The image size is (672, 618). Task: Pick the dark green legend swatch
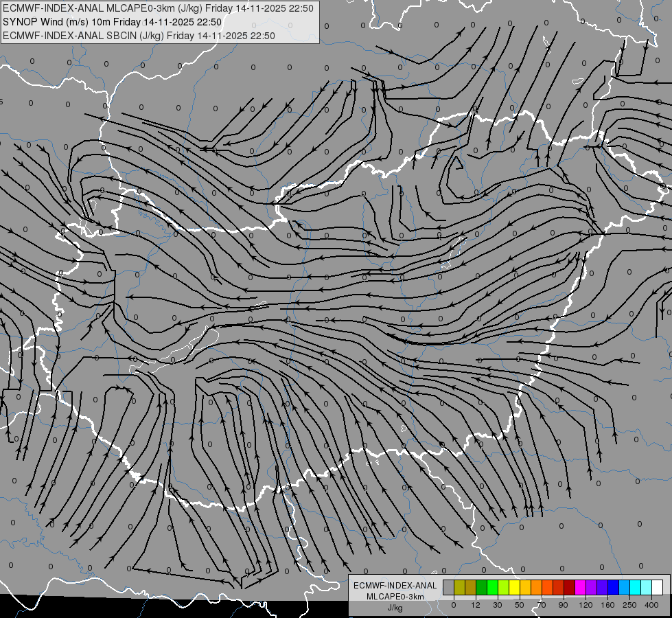click(x=482, y=587)
